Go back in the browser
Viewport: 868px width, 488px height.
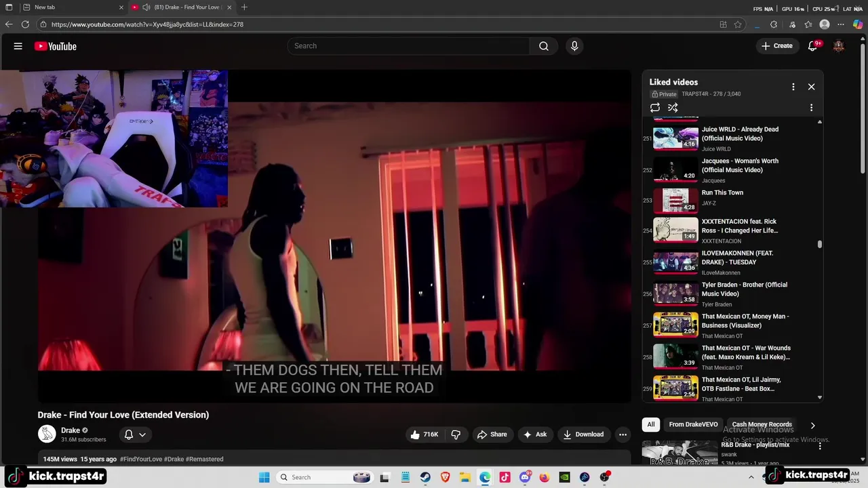coord(9,24)
